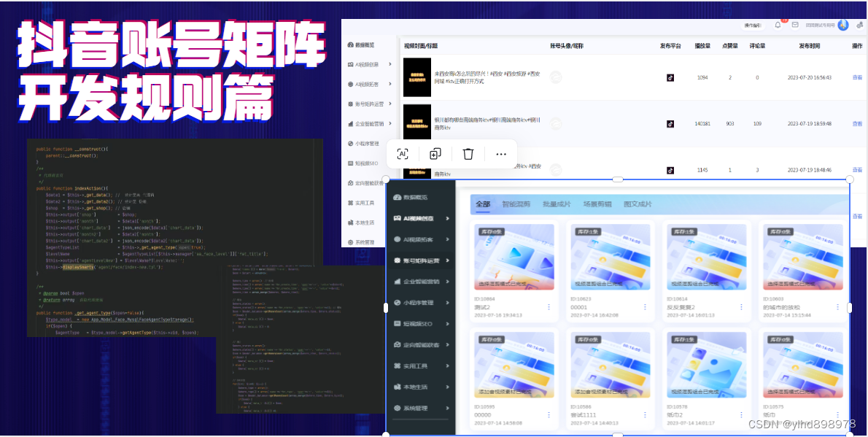Open the kebab menu on card ID:10603
Image resolution: width=868 pixels, height=437 pixels.
point(837,307)
